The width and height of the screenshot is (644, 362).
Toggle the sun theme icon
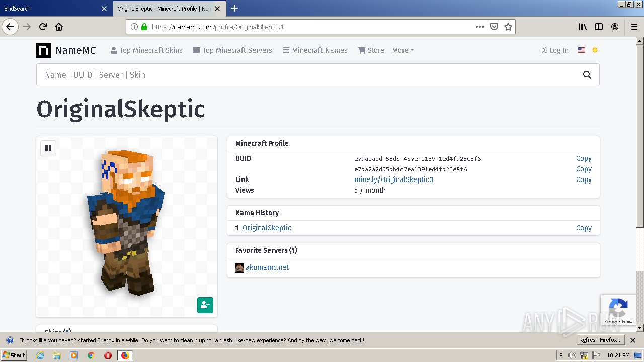click(595, 50)
